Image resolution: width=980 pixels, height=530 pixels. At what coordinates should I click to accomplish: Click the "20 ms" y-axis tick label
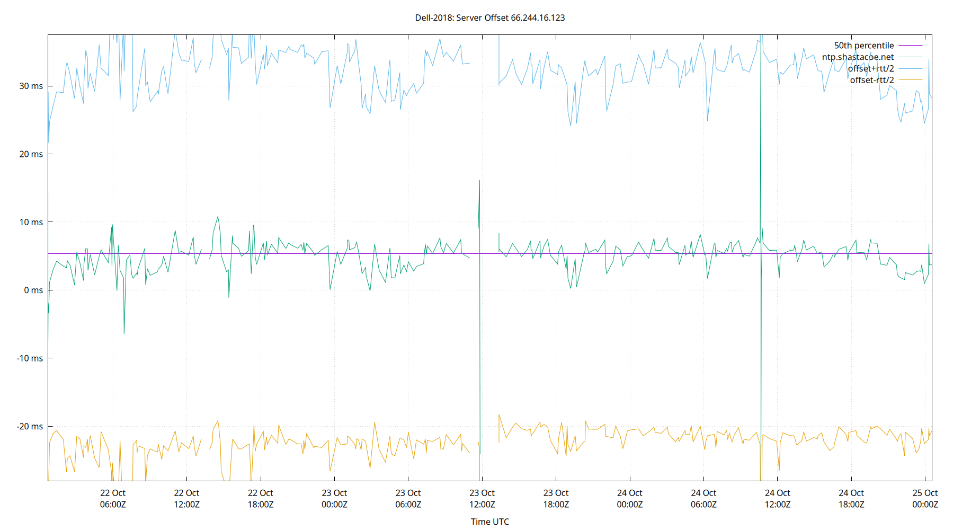31,154
